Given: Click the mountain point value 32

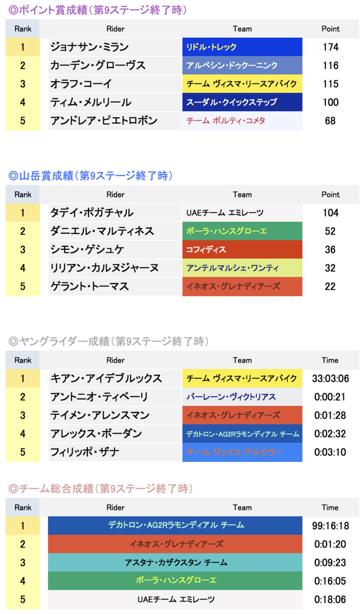Looking at the screenshot, I should coord(331,268).
